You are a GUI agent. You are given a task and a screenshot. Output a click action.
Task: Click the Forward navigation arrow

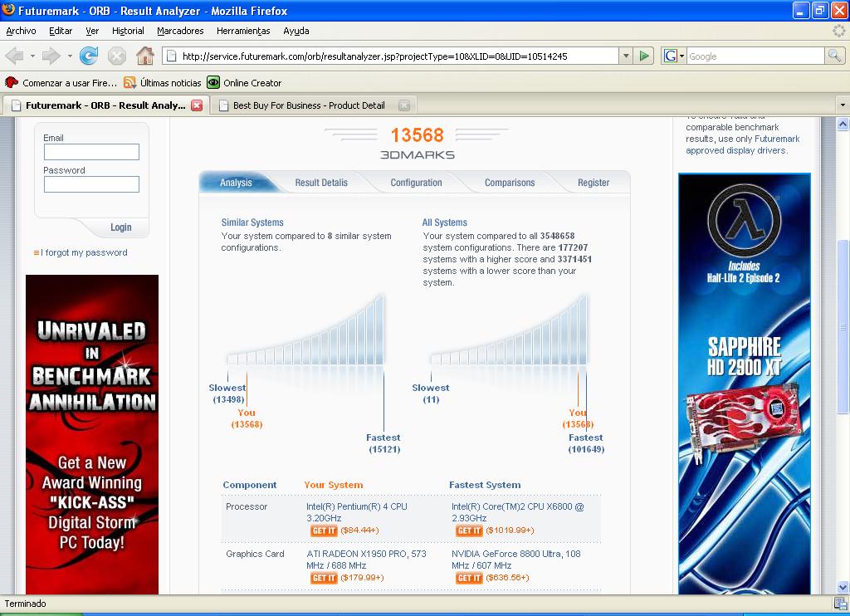pos(51,56)
